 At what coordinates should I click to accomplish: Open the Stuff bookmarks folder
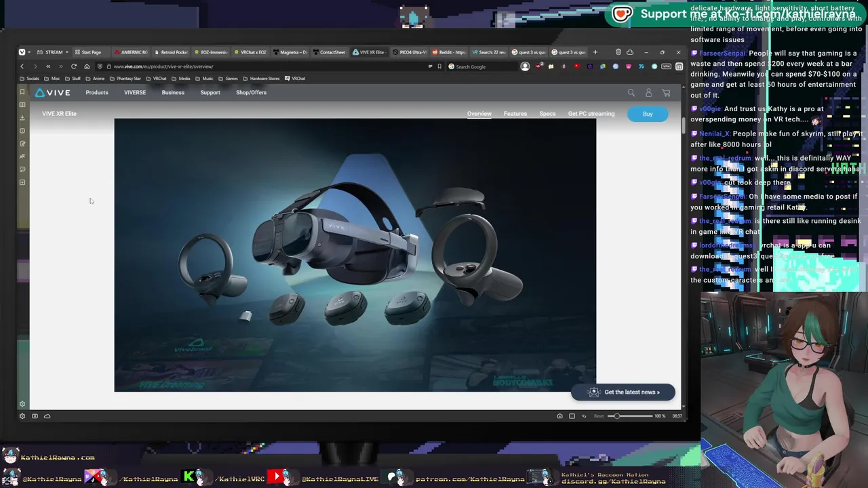[x=73, y=79]
